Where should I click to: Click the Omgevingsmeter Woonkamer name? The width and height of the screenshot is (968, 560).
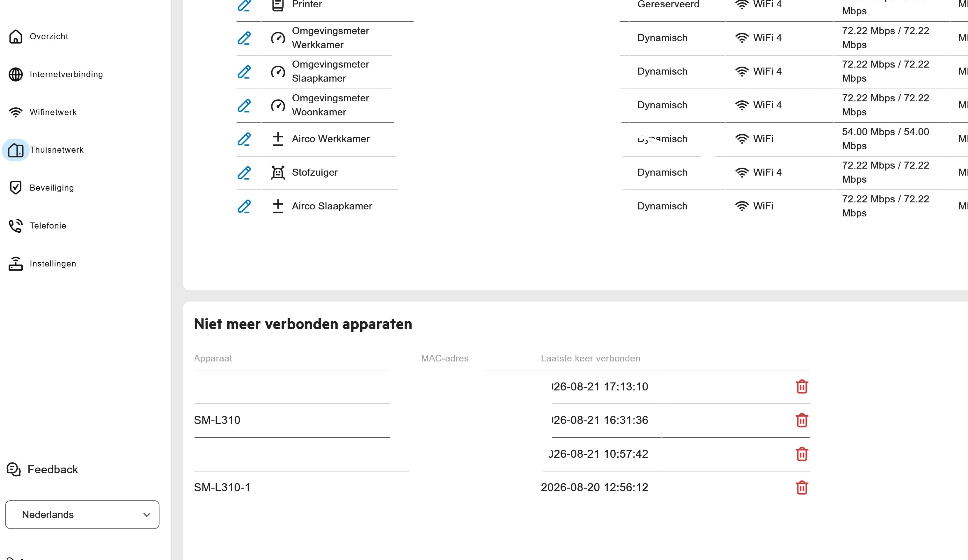click(x=330, y=105)
